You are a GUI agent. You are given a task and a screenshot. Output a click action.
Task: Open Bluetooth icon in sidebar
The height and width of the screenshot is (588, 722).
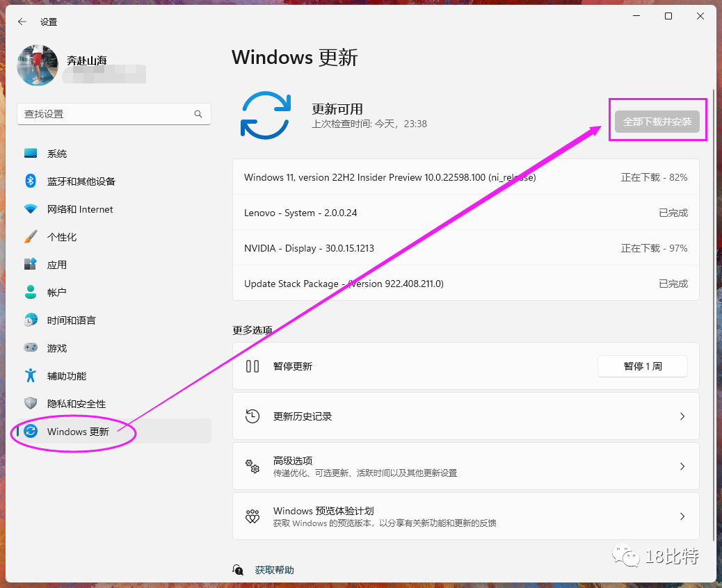click(x=31, y=181)
